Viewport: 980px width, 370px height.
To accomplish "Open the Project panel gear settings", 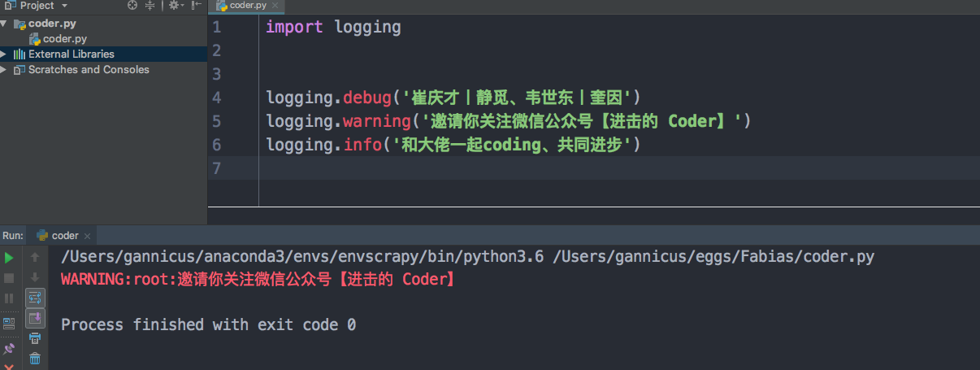I will pos(173,6).
